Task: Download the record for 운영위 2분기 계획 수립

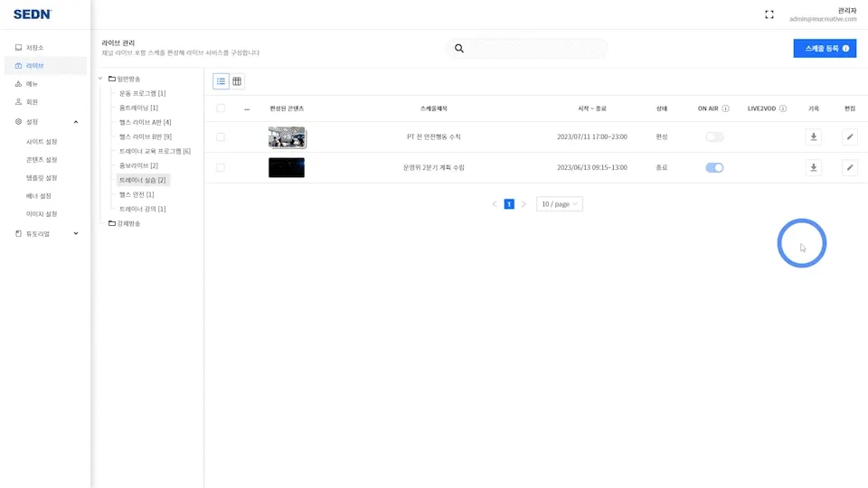Action: pyautogui.click(x=813, y=168)
